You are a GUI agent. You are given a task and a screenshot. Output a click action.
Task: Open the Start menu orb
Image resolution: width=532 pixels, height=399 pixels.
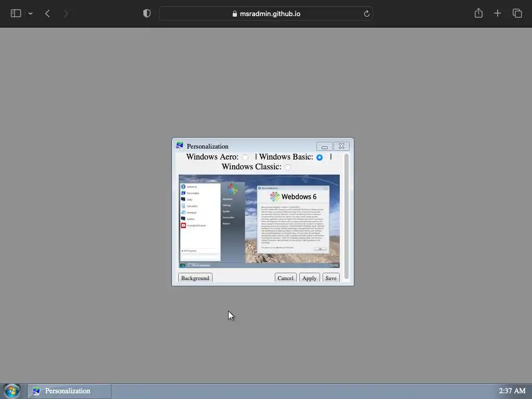point(12,391)
